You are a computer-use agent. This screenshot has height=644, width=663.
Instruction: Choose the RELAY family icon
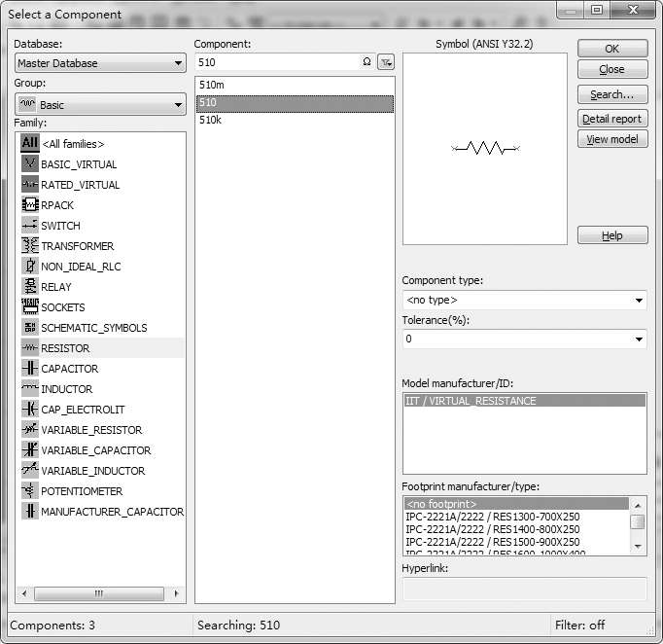[30, 287]
